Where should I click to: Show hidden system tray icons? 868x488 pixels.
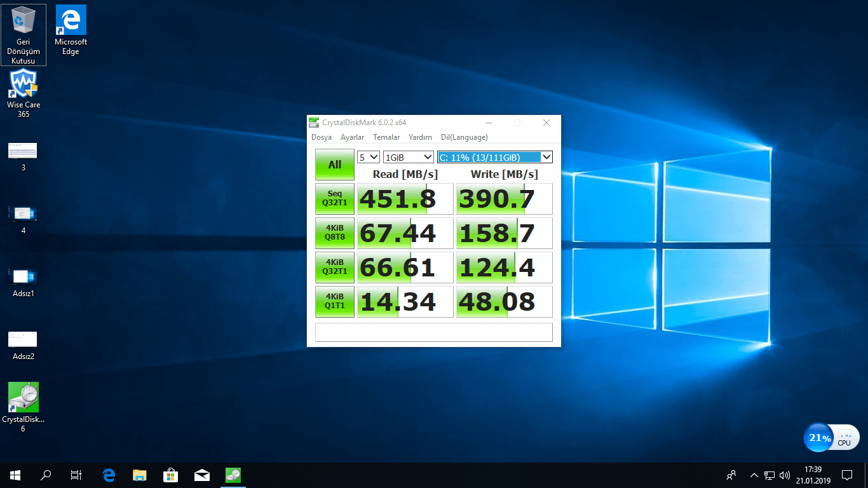click(754, 475)
